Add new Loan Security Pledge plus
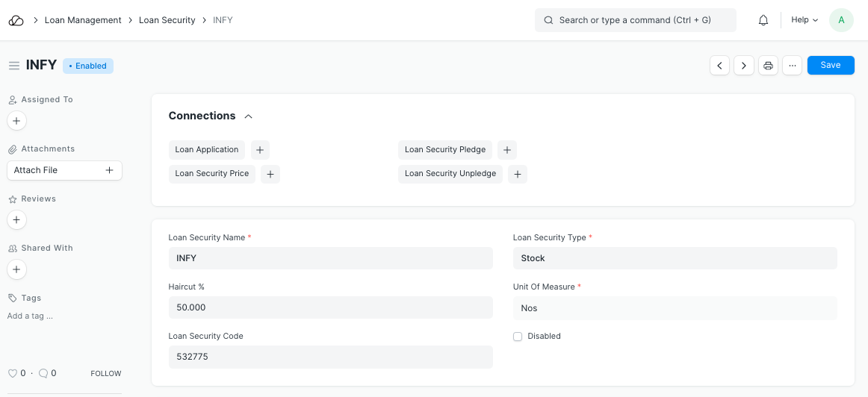This screenshot has width=868, height=397. (x=506, y=150)
